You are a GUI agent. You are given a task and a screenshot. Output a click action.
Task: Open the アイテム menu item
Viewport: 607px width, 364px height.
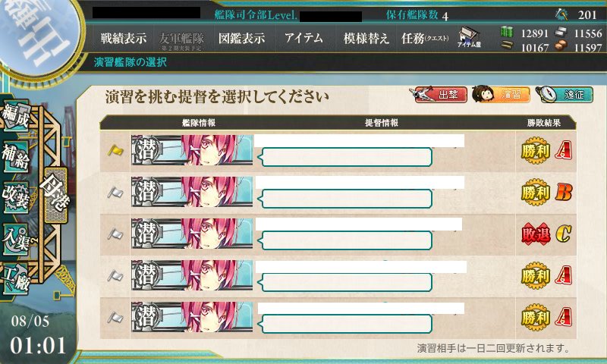[x=303, y=38]
